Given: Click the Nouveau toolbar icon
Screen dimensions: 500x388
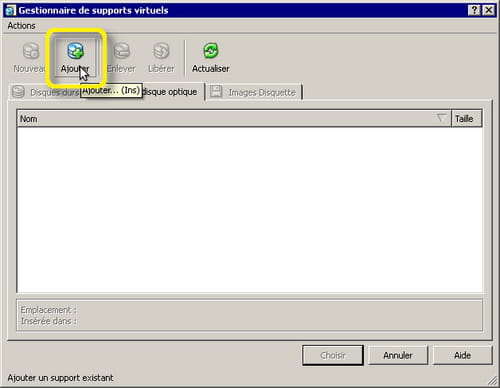Looking at the screenshot, I should coord(31,51).
